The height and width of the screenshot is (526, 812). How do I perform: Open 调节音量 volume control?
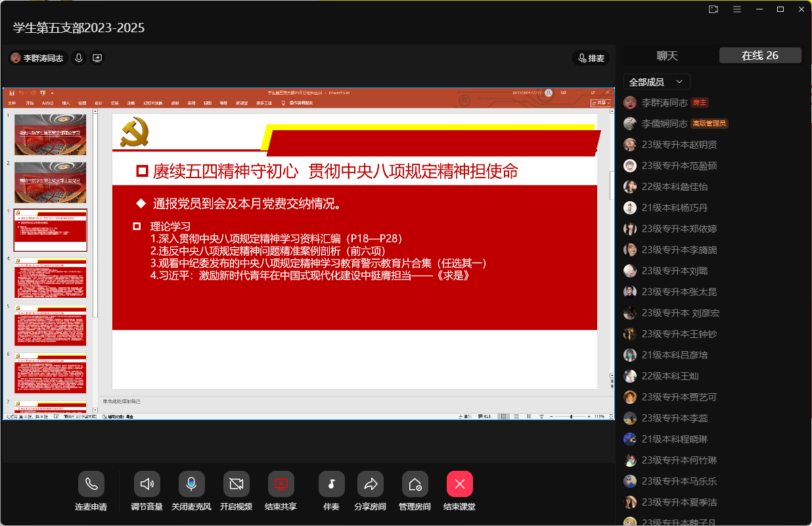147,485
